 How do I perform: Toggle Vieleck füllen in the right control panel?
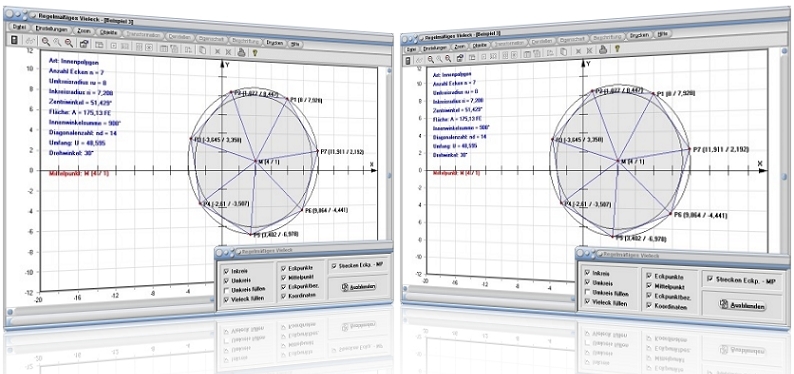pyautogui.click(x=586, y=303)
